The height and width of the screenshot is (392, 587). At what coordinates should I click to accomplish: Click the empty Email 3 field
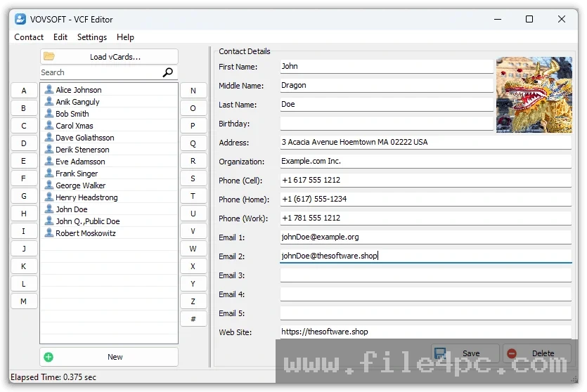pos(425,275)
